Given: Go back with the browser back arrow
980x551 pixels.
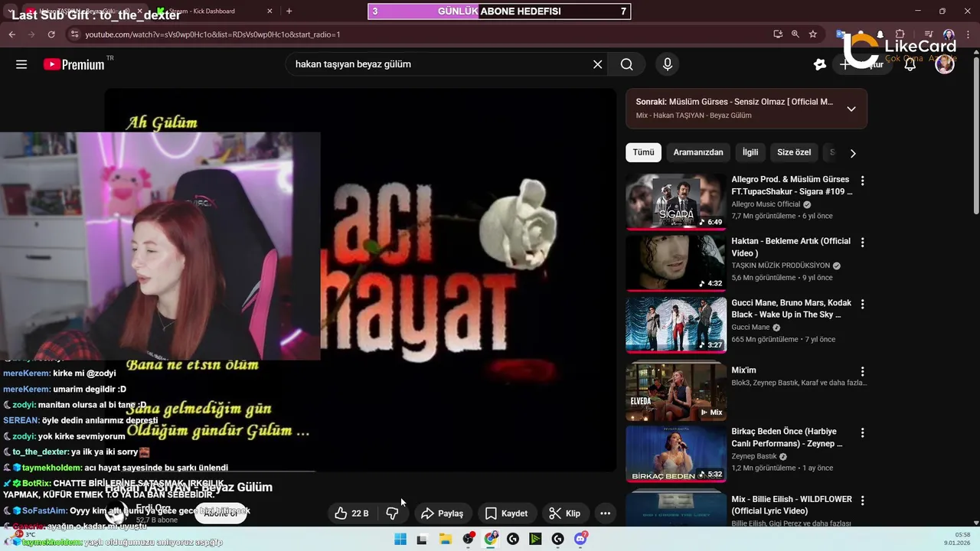Looking at the screenshot, I should [x=11, y=34].
